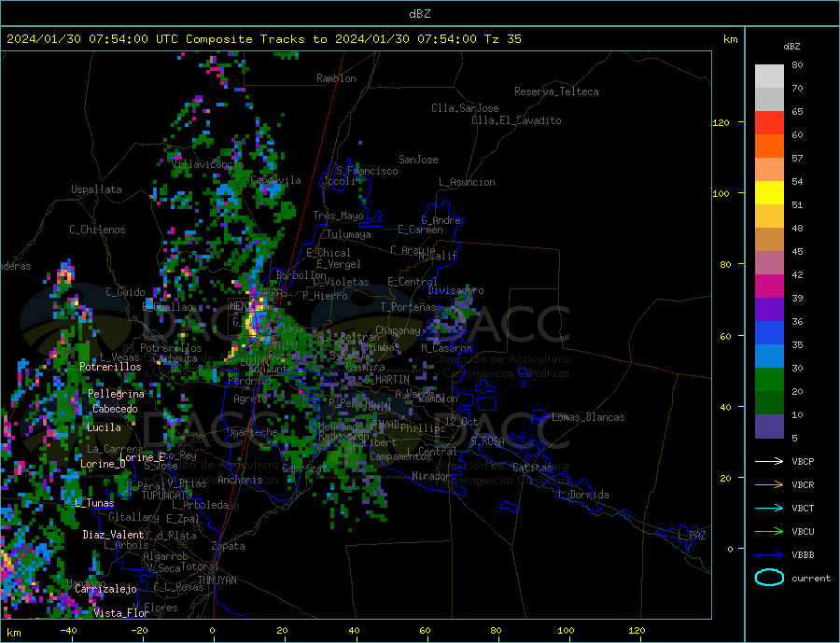840x643 pixels.
Task: Click the Carrizalejo map label
Action: point(105,589)
